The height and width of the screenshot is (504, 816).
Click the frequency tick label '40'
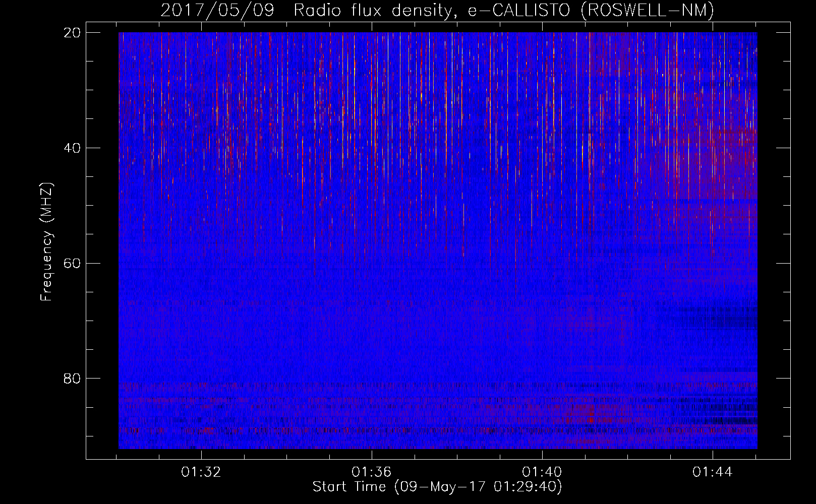click(x=72, y=148)
